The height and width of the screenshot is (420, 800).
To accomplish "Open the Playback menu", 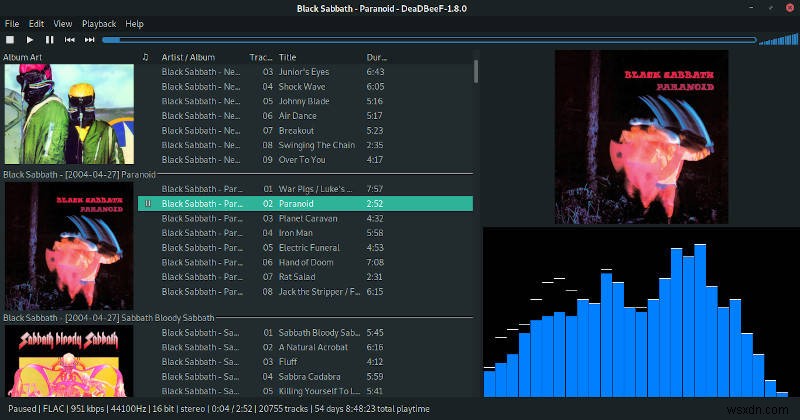I will (x=99, y=23).
